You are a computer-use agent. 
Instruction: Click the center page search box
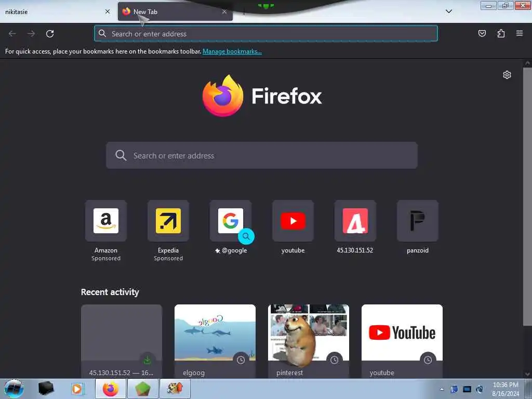pyautogui.click(x=262, y=155)
